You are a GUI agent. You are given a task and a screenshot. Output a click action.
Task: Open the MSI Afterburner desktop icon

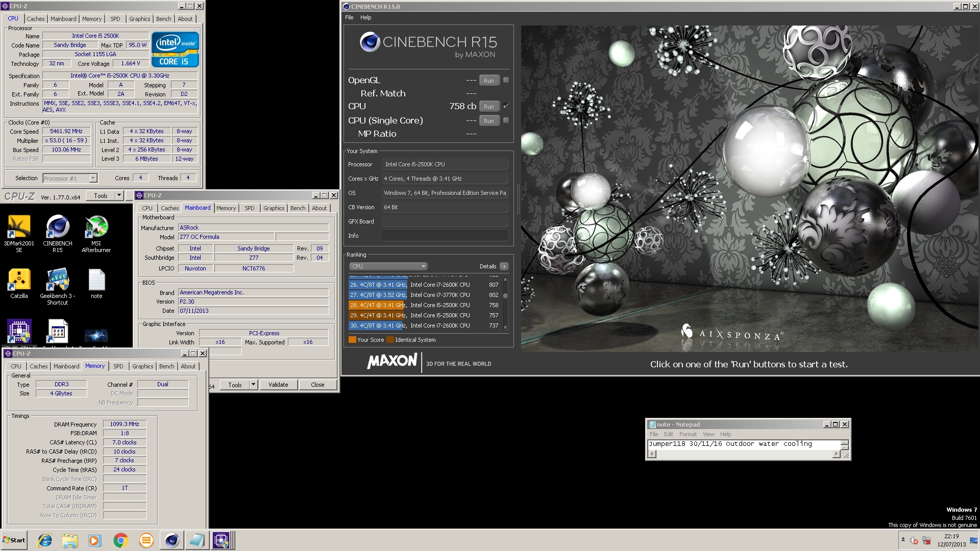point(96,234)
